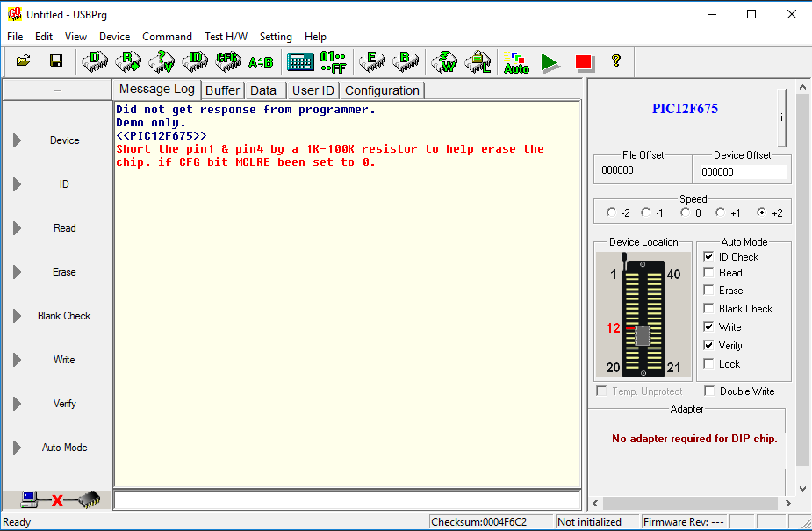812x531 pixels.
Task: Click the right panel vertical scrollbar
Action: point(802,288)
